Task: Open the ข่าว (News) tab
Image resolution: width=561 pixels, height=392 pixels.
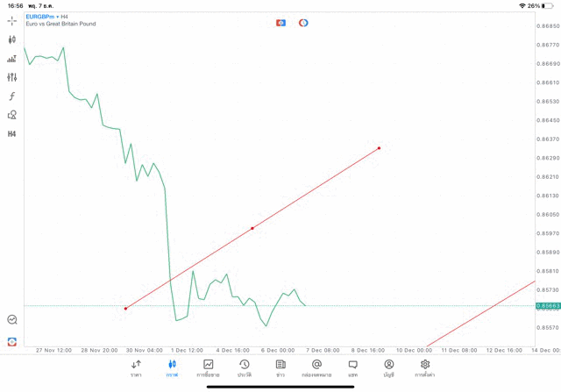Action: pos(280,367)
